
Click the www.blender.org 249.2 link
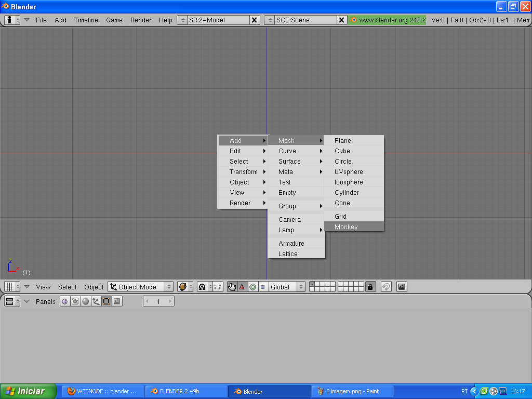pyautogui.click(x=388, y=20)
